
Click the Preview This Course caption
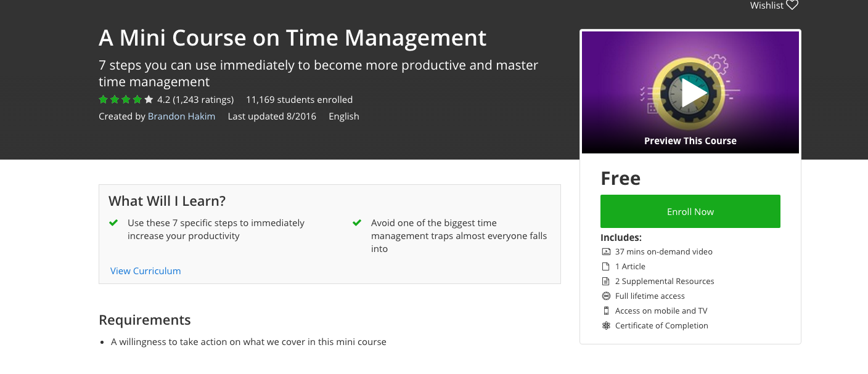[x=690, y=140]
